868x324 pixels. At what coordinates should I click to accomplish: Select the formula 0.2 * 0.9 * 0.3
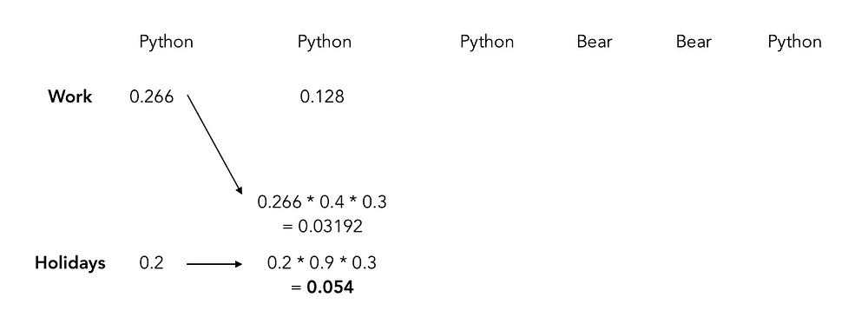coord(322,262)
